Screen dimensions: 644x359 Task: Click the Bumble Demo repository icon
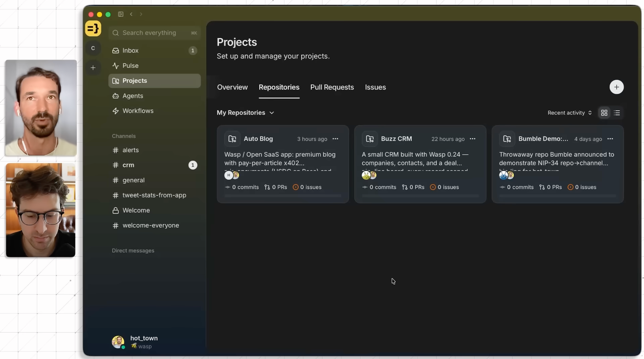point(507,139)
